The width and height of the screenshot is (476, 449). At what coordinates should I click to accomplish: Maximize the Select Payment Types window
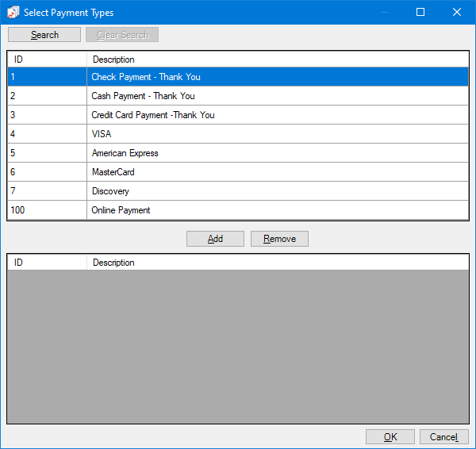[420, 13]
